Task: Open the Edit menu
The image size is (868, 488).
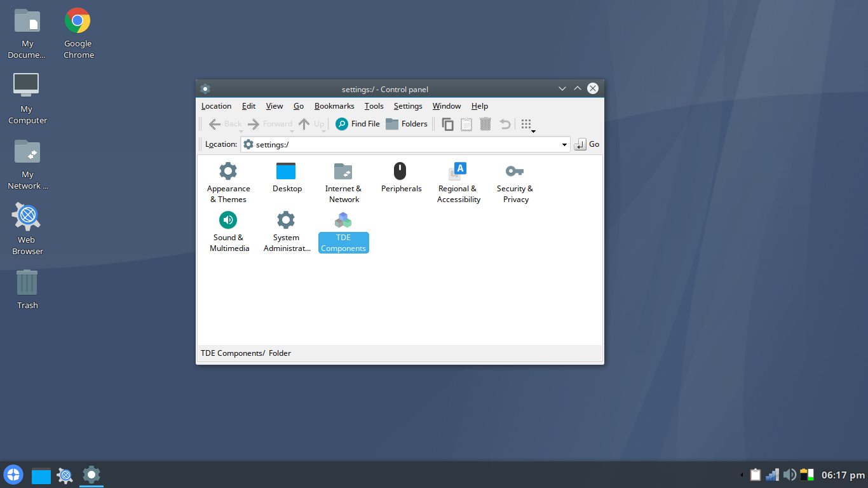Action: click(x=248, y=106)
